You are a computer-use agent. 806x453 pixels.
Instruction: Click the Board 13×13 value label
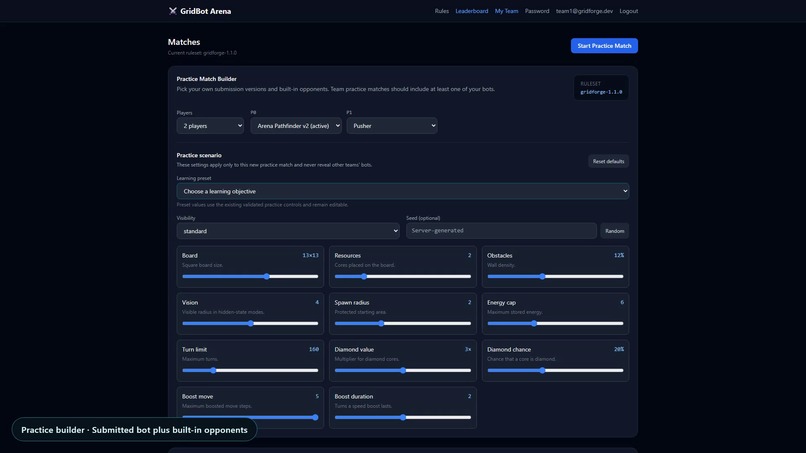click(310, 256)
